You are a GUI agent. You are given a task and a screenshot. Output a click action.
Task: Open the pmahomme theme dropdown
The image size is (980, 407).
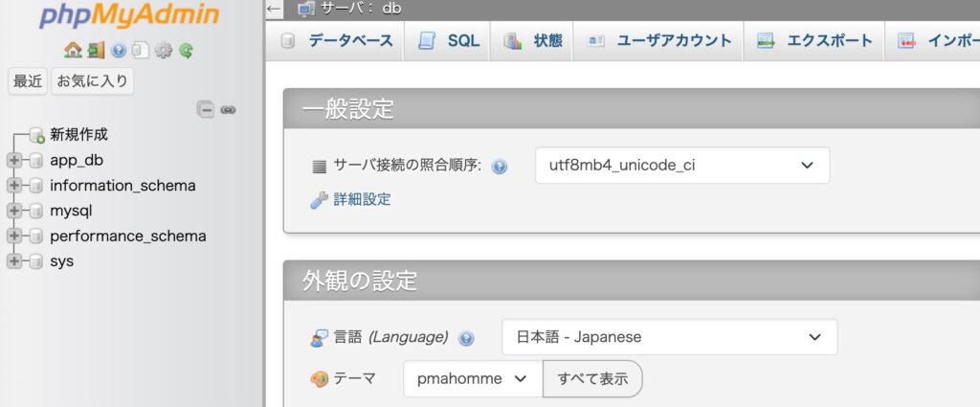click(x=472, y=378)
